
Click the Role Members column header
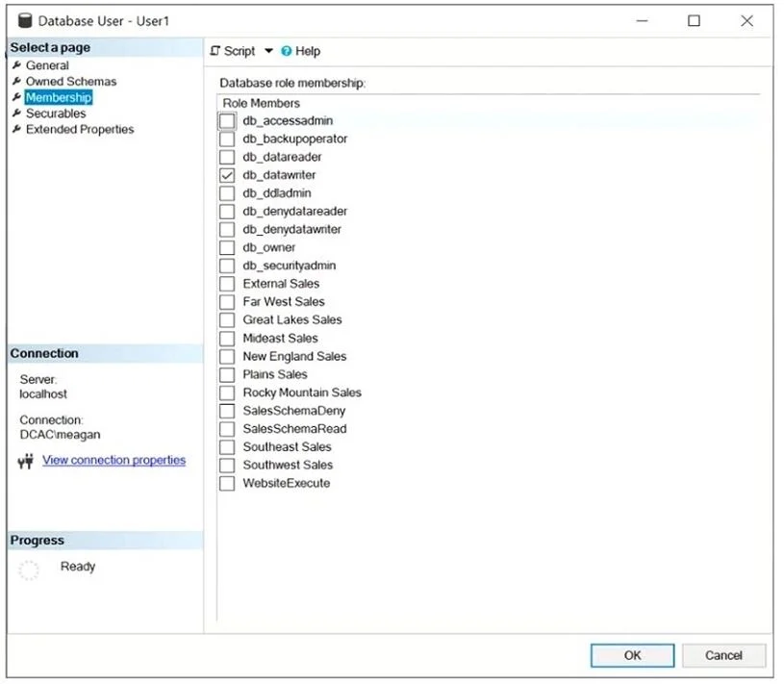(x=262, y=103)
